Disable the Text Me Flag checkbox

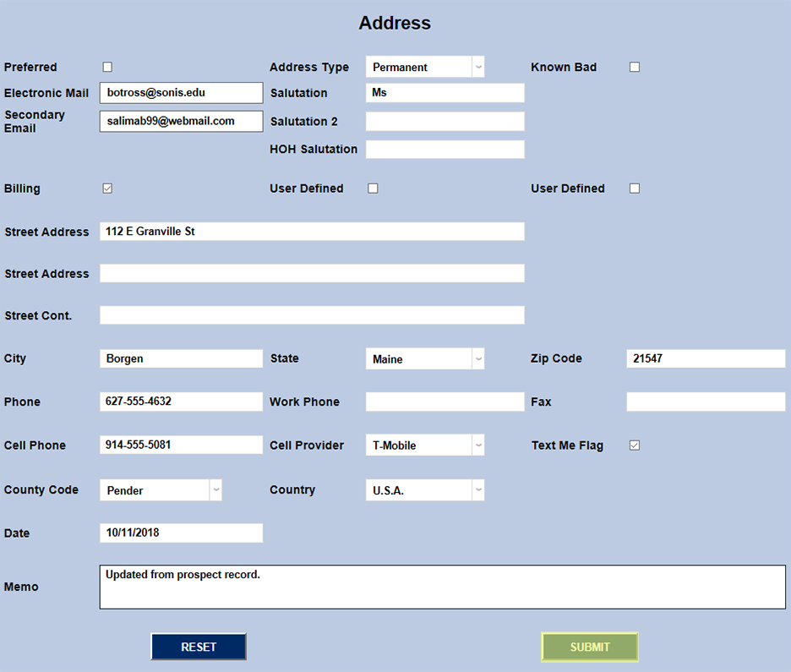tap(634, 445)
